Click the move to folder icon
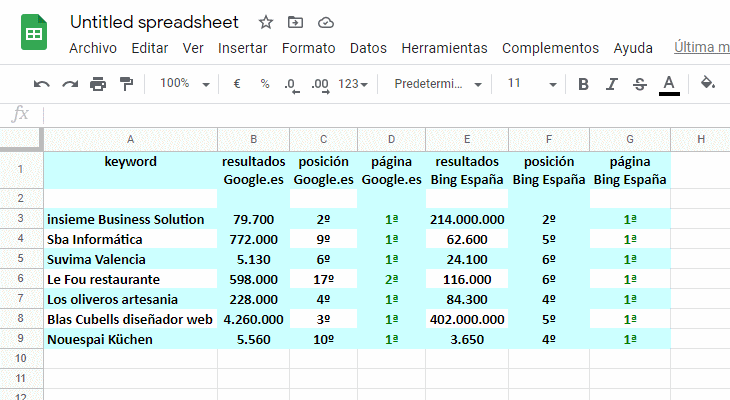Screen dimensions: 730x400 tap(295, 22)
